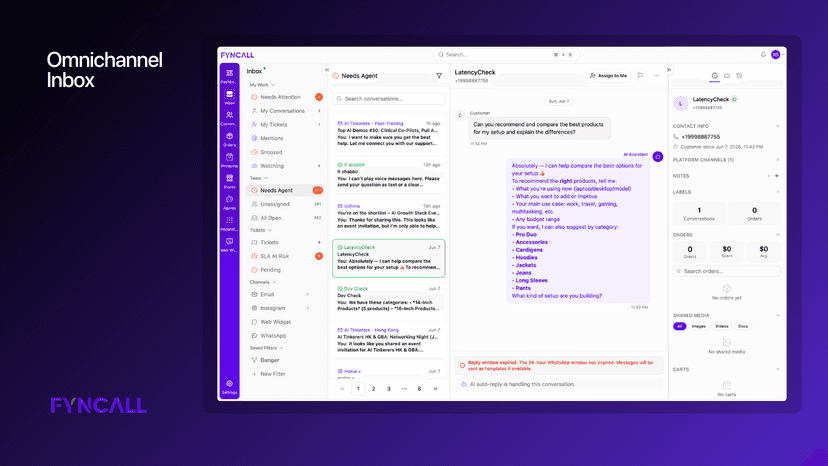The image size is (828, 466).
Task: Collapse the Contact Info section
Action: click(x=777, y=126)
